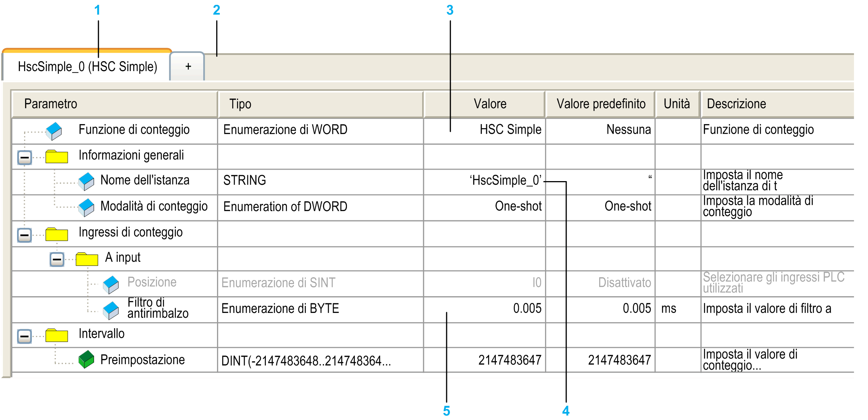868x420 pixels.
Task: Click the blue cube icon for Filtro di antirimbalzo
Action: point(111,310)
